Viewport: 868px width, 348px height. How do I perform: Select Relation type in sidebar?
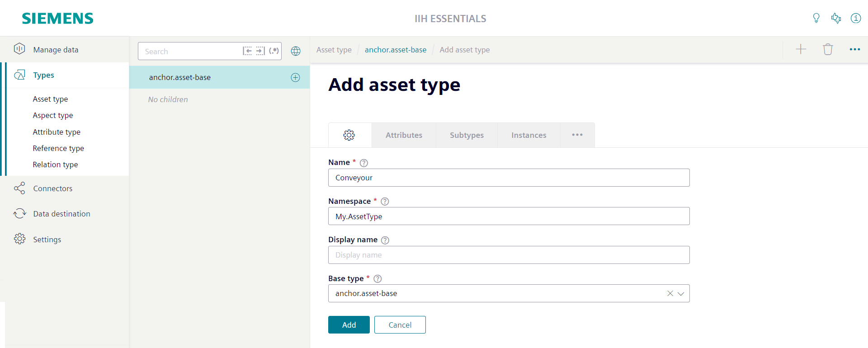(55, 165)
